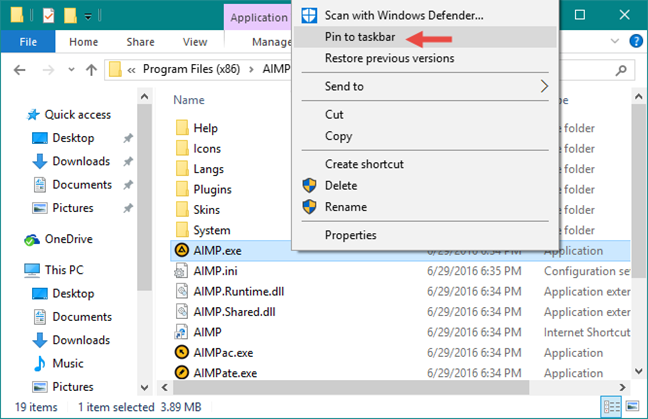Click the back navigation arrow
Image resolution: width=648 pixels, height=419 pixels.
pos(19,70)
